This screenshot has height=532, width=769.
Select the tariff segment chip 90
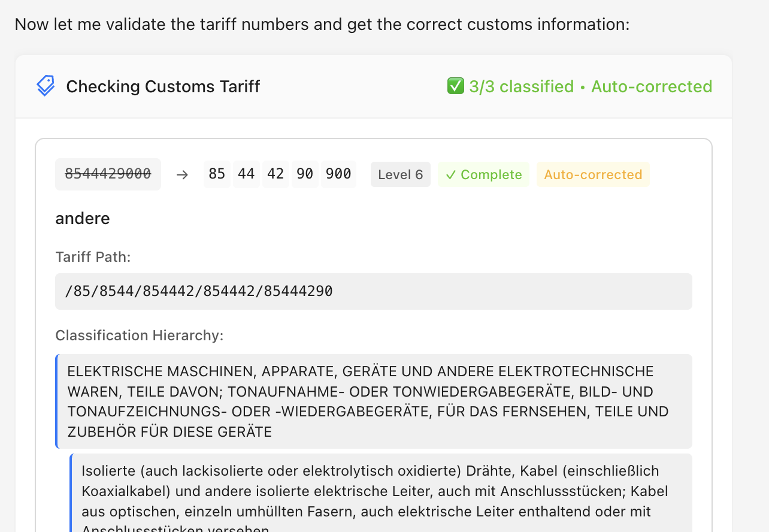click(x=305, y=174)
